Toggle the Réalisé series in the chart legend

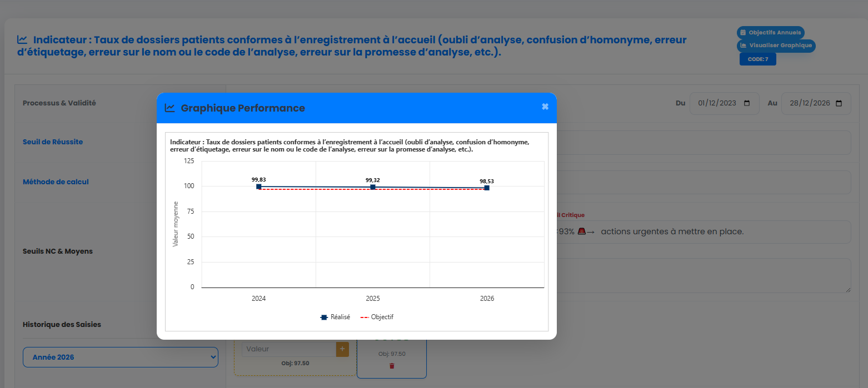pyautogui.click(x=335, y=317)
